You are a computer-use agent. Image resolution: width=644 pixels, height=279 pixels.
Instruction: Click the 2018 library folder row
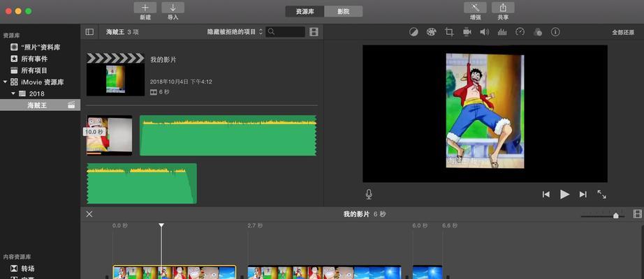(41, 93)
